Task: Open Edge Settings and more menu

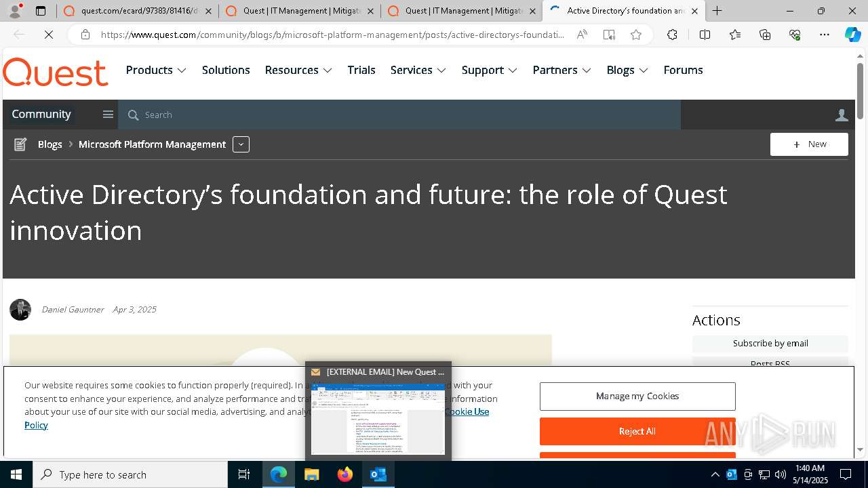Action: click(825, 35)
